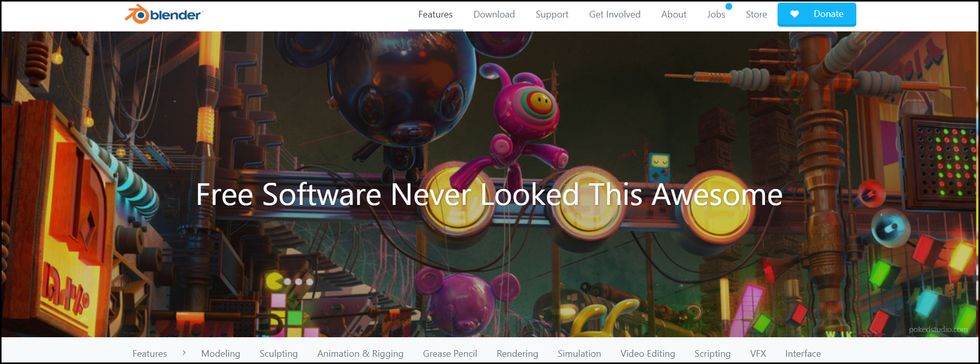Visit the About page
Screen dimensions: 980x364
click(674, 14)
